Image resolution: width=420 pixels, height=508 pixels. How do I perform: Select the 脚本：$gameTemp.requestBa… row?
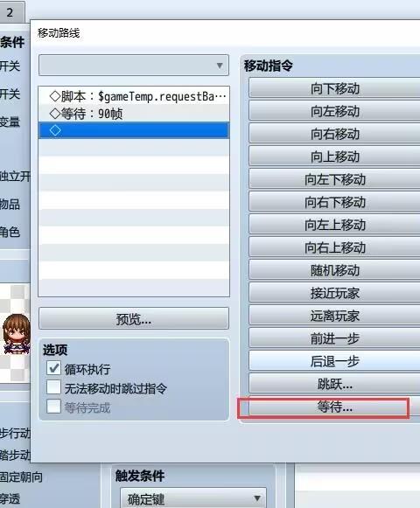(x=134, y=96)
